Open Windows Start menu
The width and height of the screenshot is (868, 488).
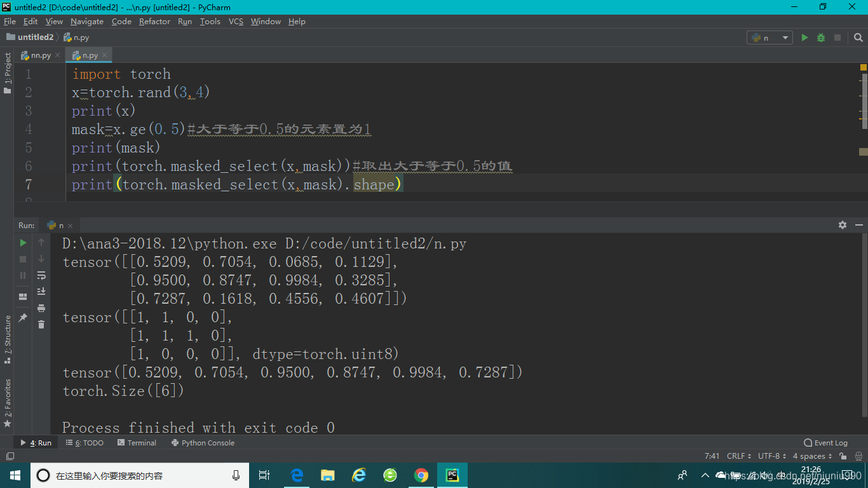click(15, 475)
